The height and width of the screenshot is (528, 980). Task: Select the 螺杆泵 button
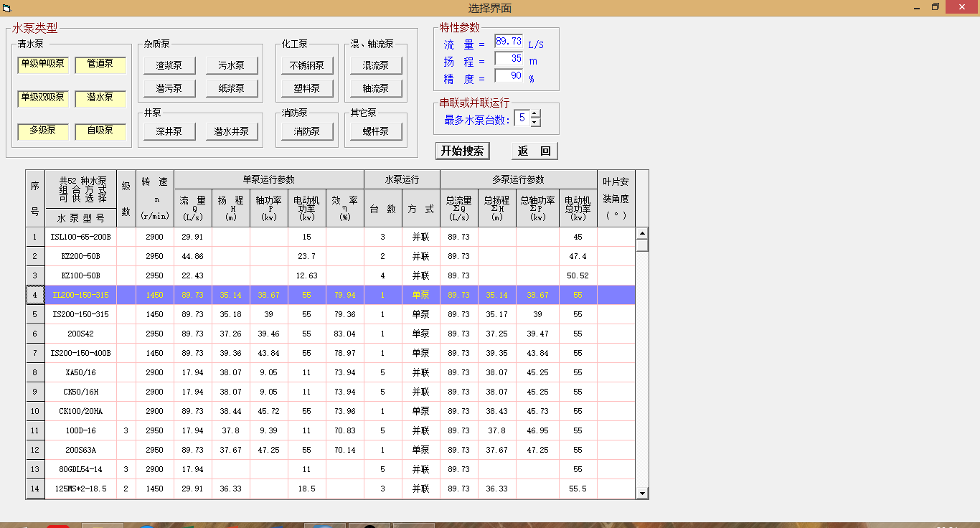point(376,131)
